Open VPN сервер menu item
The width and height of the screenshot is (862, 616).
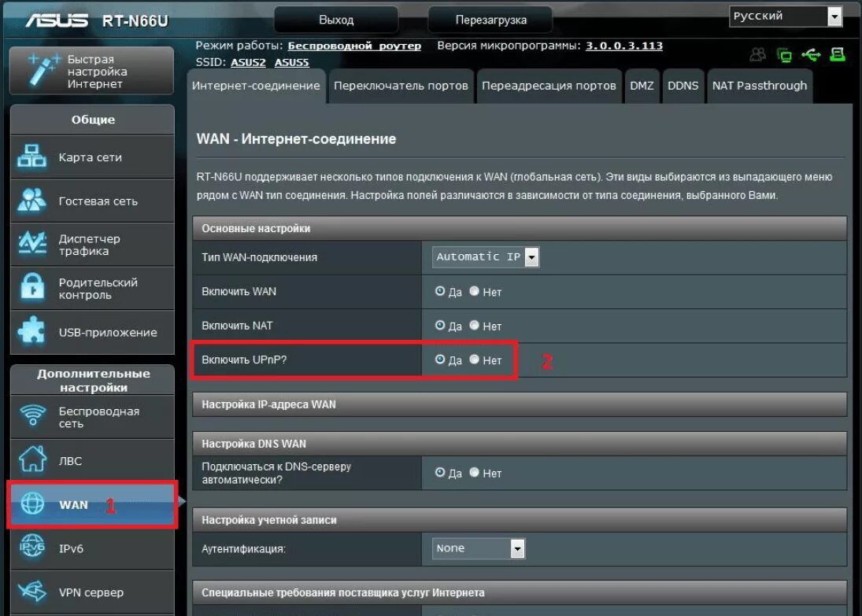pos(92,592)
